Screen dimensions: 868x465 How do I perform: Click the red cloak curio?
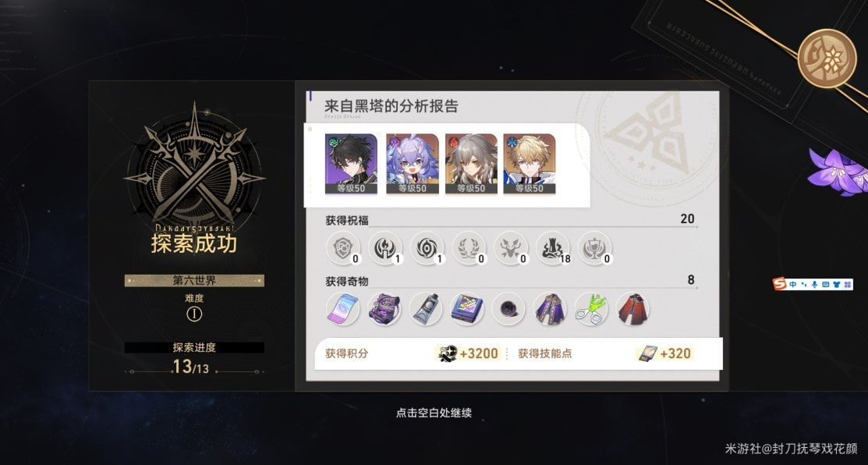point(632,309)
